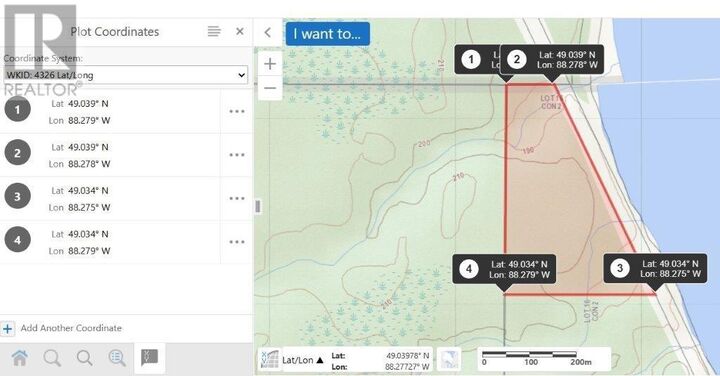Open the Plot Coordinates panel menu icon

click(x=214, y=31)
